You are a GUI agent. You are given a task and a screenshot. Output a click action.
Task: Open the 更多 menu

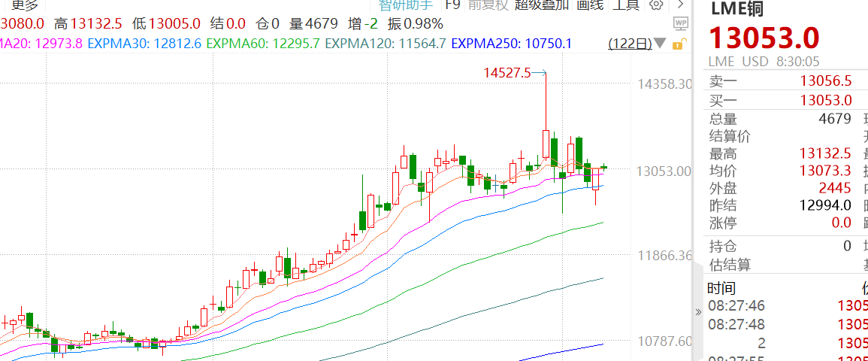click(24, 5)
